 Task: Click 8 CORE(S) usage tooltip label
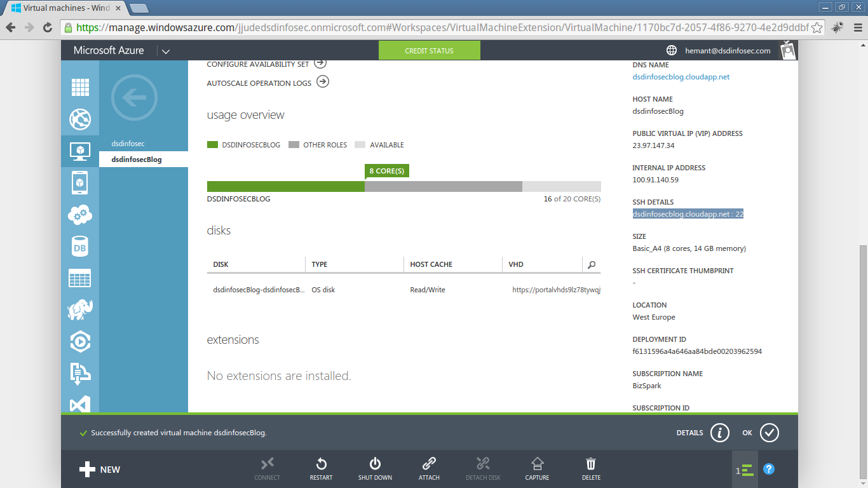point(386,171)
